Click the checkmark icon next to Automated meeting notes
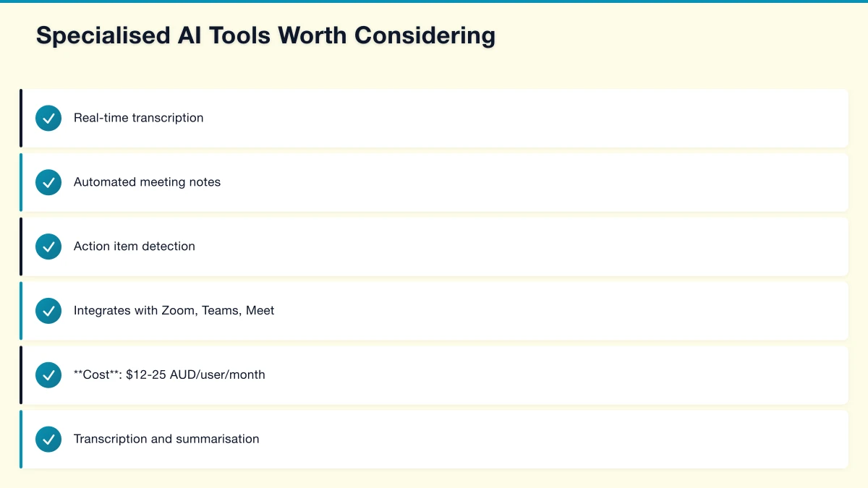Screen dimensions: 868x488 pyautogui.click(x=48, y=182)
